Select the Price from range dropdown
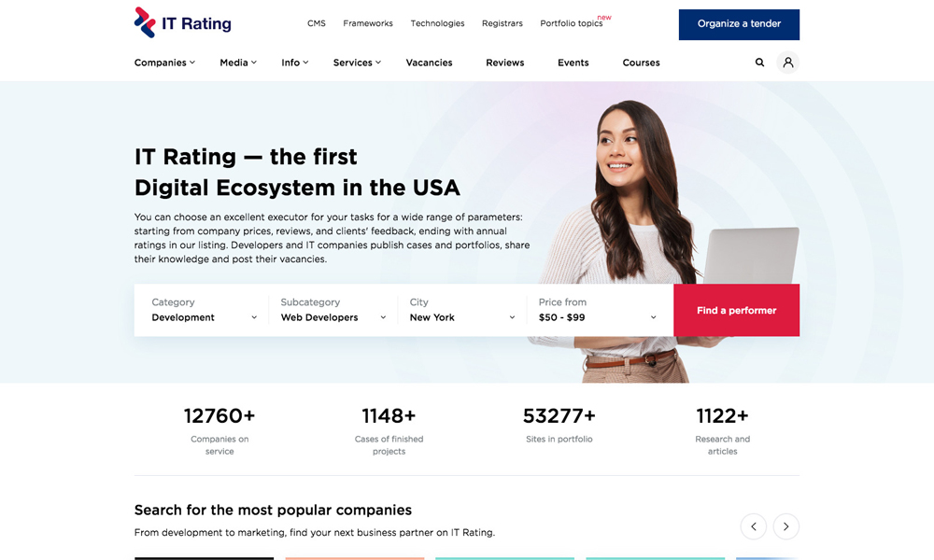 tap(597, 311)
